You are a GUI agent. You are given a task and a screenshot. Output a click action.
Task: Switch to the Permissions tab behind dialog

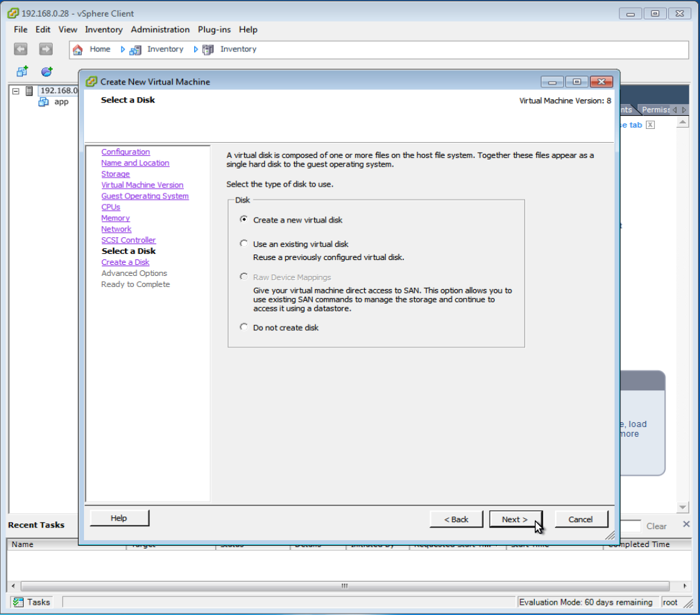coord(654,110)
